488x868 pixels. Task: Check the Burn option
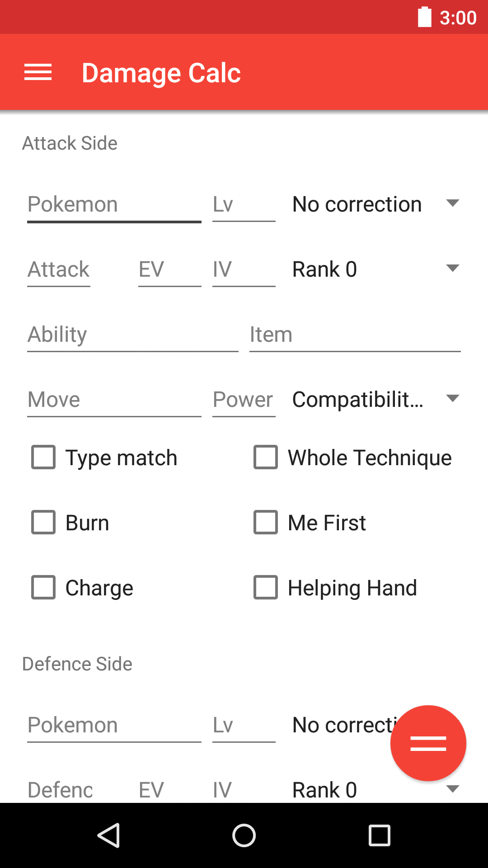43,523
